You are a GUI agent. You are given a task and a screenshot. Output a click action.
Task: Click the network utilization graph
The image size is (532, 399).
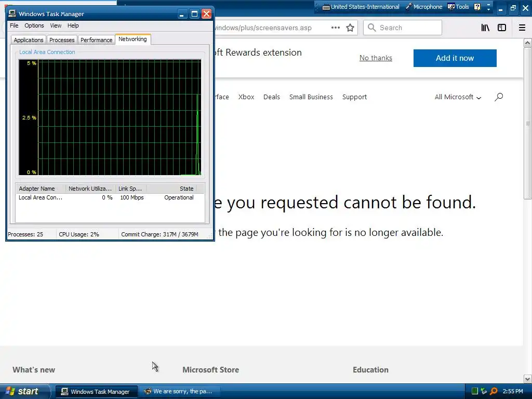pos(110,117)
